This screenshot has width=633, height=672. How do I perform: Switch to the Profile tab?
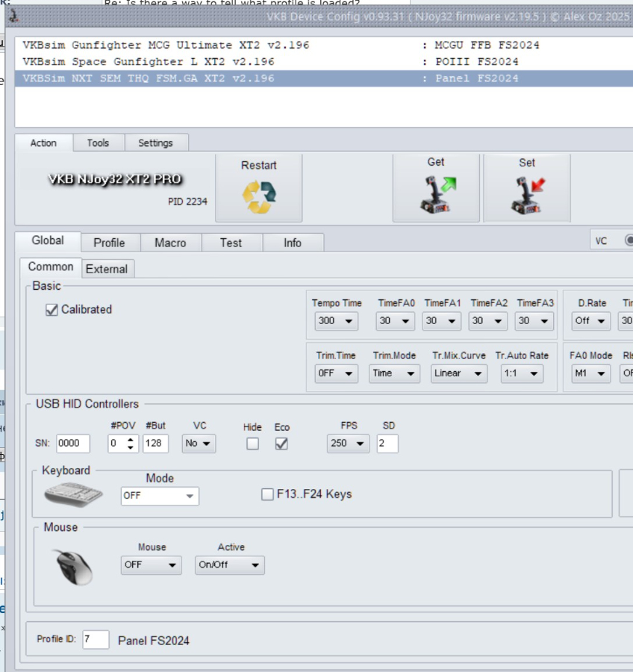pos(109,243)
